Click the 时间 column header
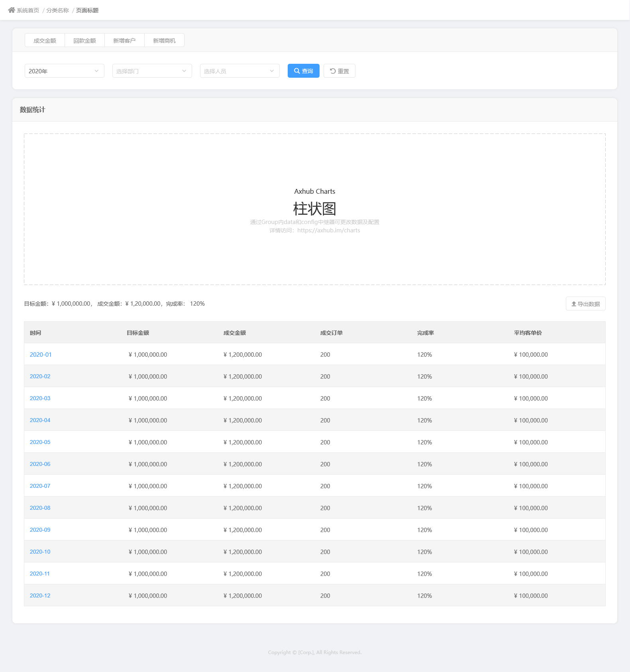630x672 pixels. [x=35, y=333]
